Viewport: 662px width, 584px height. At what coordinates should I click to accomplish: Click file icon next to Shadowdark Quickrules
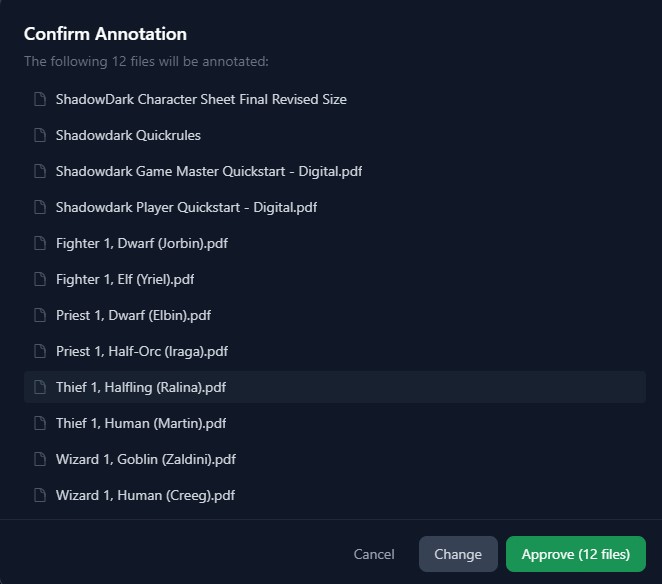[x=40, y=135]
